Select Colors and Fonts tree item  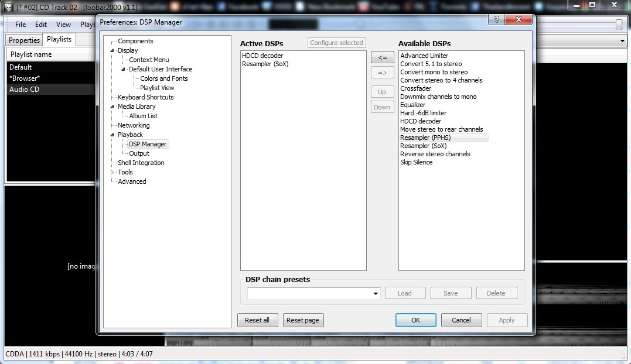coord(164,78)
